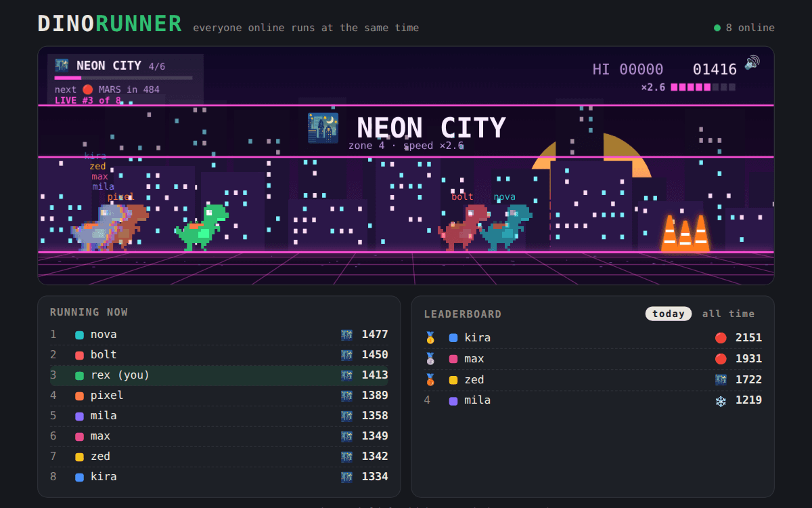This screenshot has height=508, width=812.
Task: Click nova's teal dinosaur in the game
Action: [506, 228]
